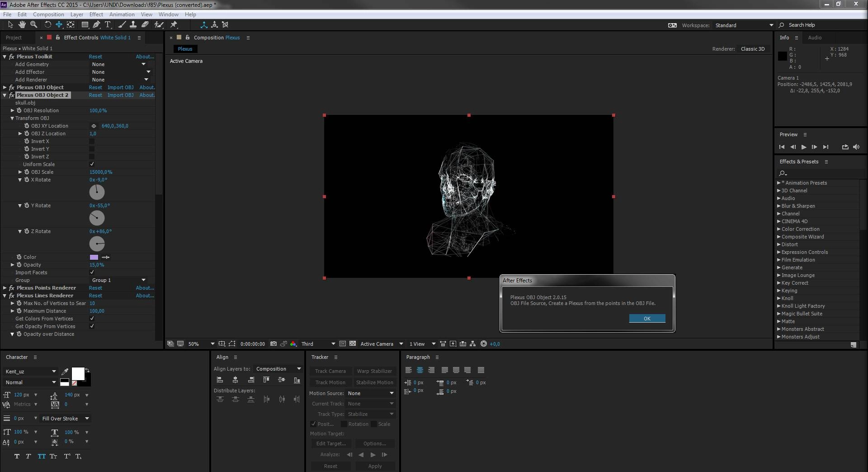868x472 pixels.
Task: Select the Hand tool
Action: coord(22,24)
